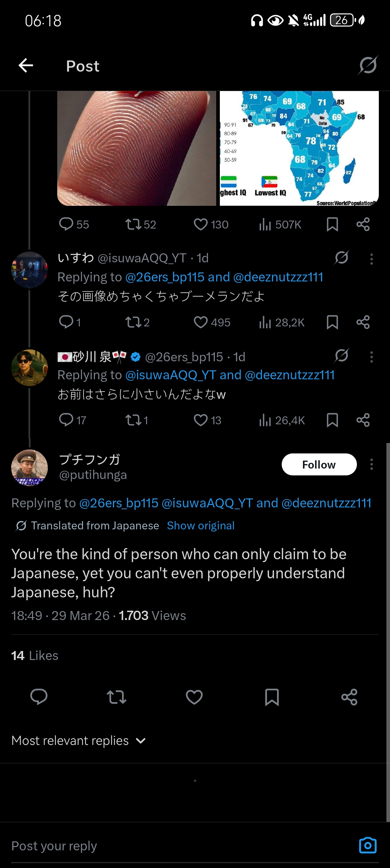
Task: Ask Grok about 砂川泉's tweet
Action: (341, 356)
